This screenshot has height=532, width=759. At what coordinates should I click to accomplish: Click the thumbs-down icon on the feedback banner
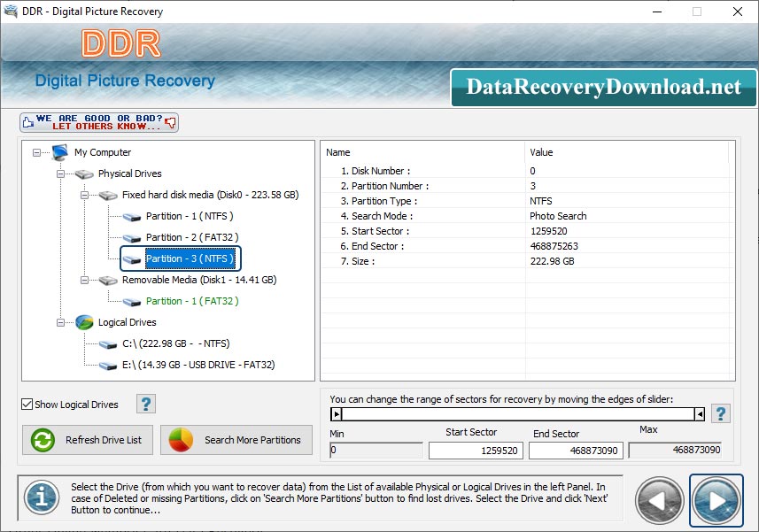tap(170, 122)
